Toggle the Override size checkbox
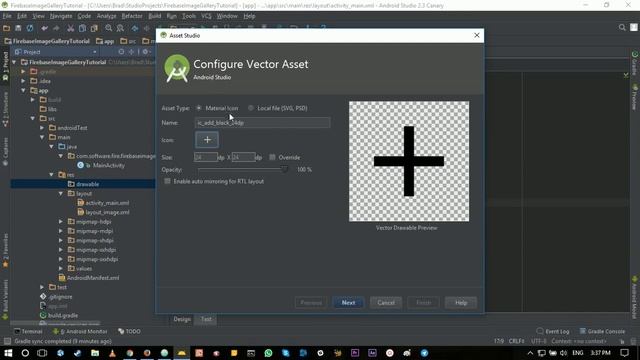 (x=272, y=157)
